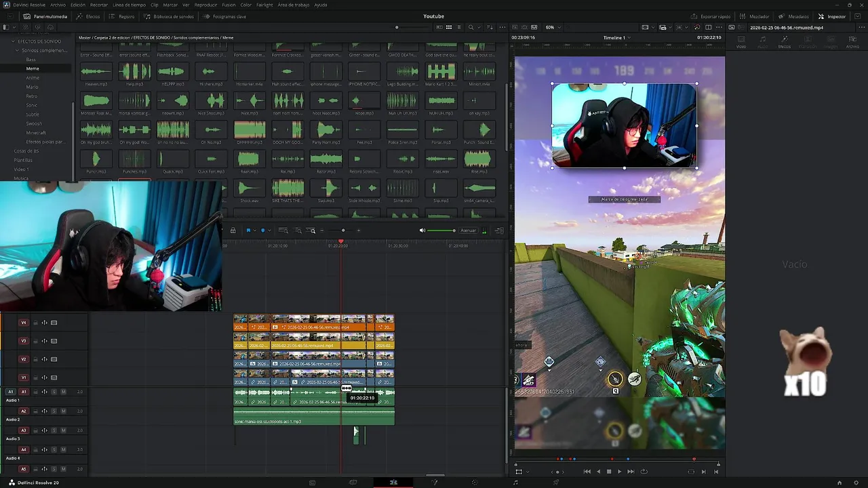
Task: Click the speaker mute icon above timeline
Action: point(422,230)
